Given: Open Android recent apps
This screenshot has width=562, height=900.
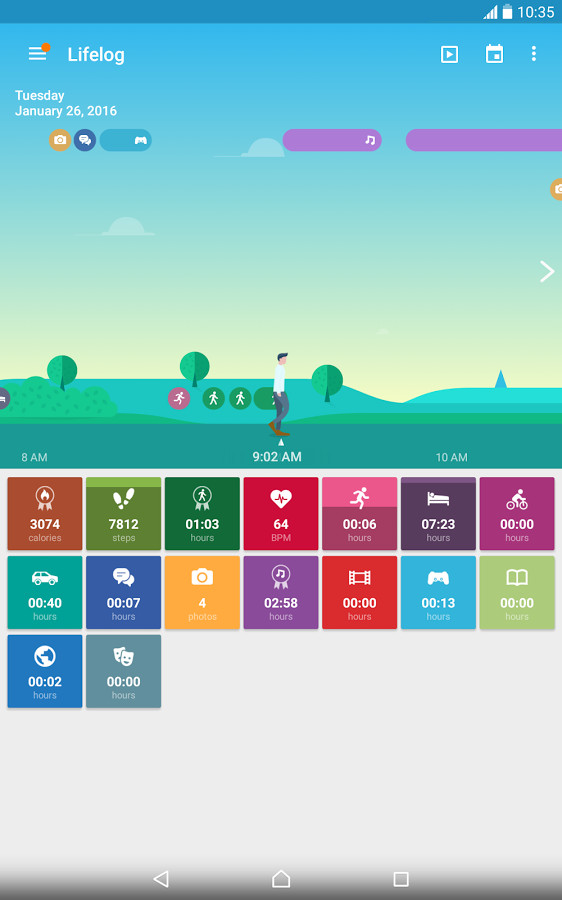Looking at the screenshot, I should (401, 879).
